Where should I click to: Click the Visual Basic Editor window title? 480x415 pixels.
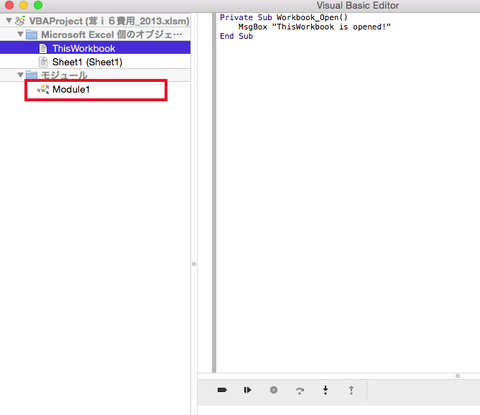(x=358, y=5)
